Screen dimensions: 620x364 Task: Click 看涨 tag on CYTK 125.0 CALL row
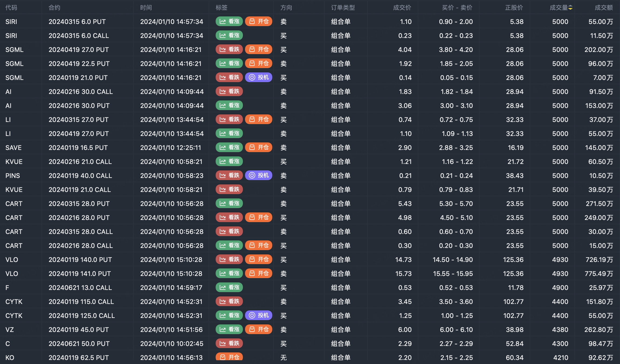(x=229, y=316)
